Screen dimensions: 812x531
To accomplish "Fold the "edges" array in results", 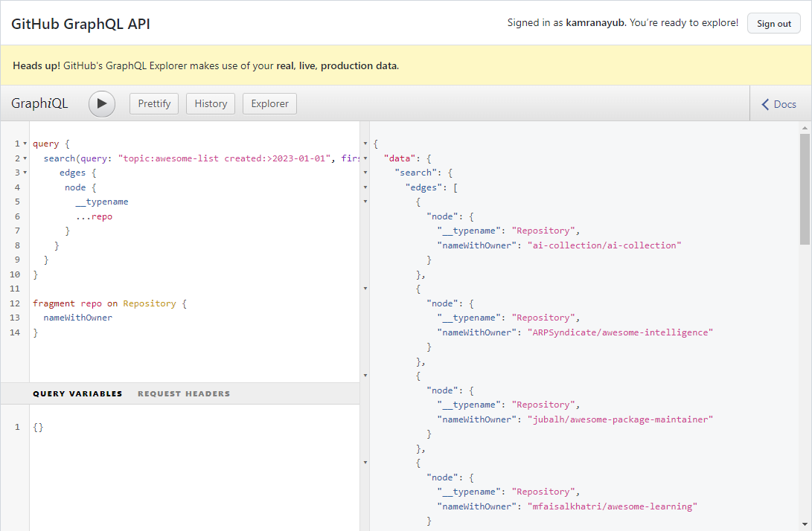I will click(x=365, y=187).
